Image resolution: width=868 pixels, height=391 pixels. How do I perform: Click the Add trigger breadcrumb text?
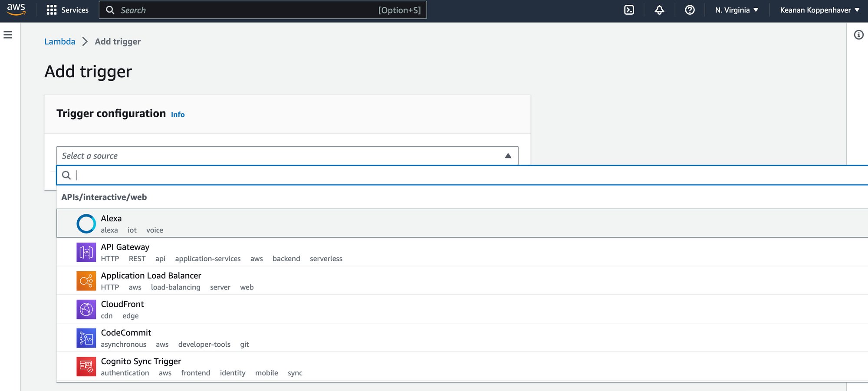118,42
